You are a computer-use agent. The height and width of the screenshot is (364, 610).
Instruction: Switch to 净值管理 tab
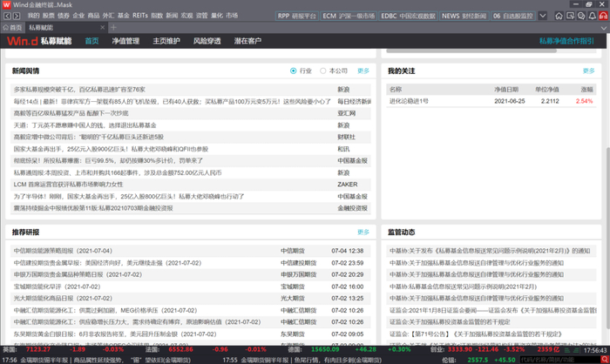coord(125,41)
